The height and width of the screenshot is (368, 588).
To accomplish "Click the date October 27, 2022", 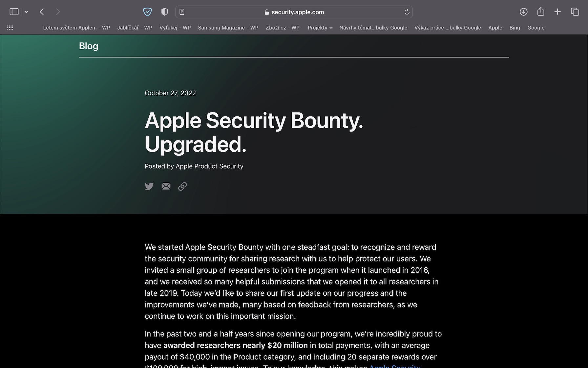I will click(x=170, y=93).
